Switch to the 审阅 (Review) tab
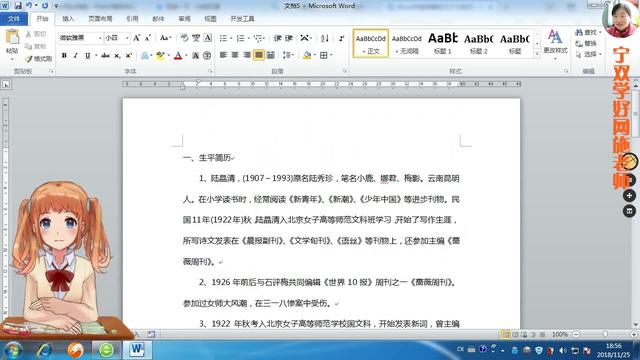 click(x=184, y=19)
